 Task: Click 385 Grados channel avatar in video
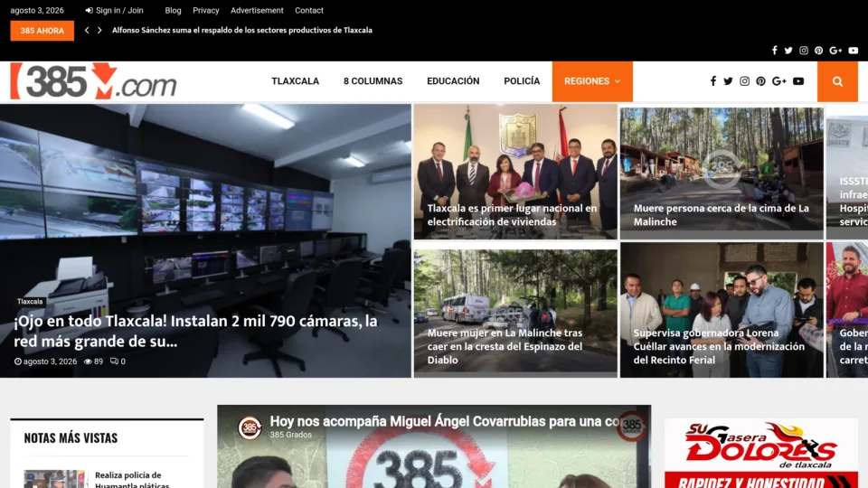click(x=250, y=427)
